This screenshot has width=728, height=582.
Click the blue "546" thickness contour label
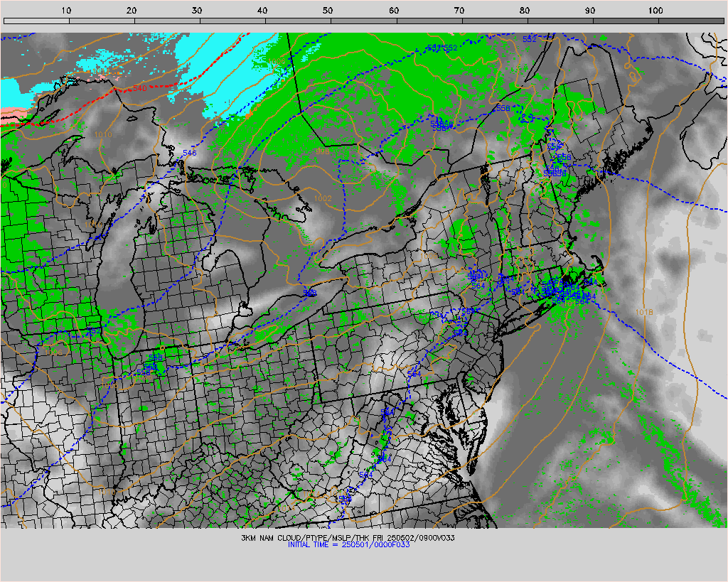point(189,153)
